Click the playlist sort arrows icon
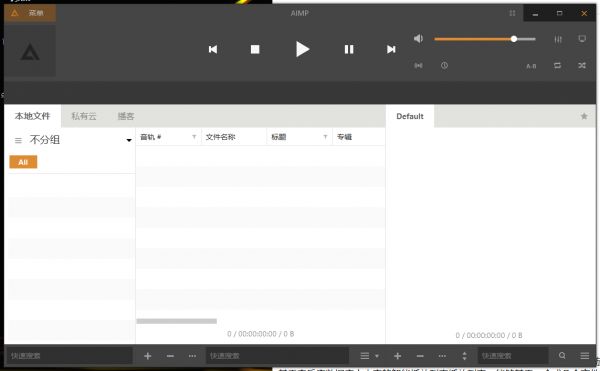 465,356
